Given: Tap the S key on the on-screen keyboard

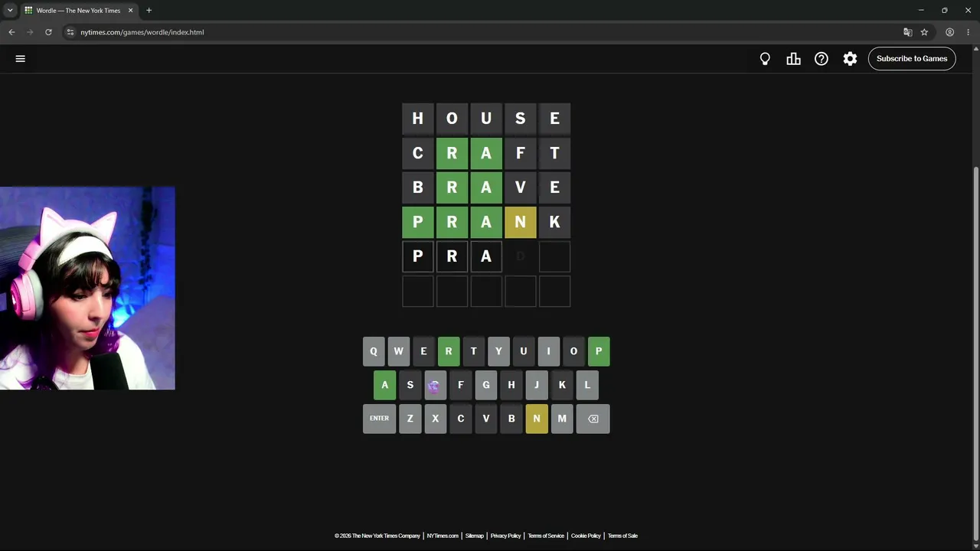Looking at the screenshot, I should 410,385.
